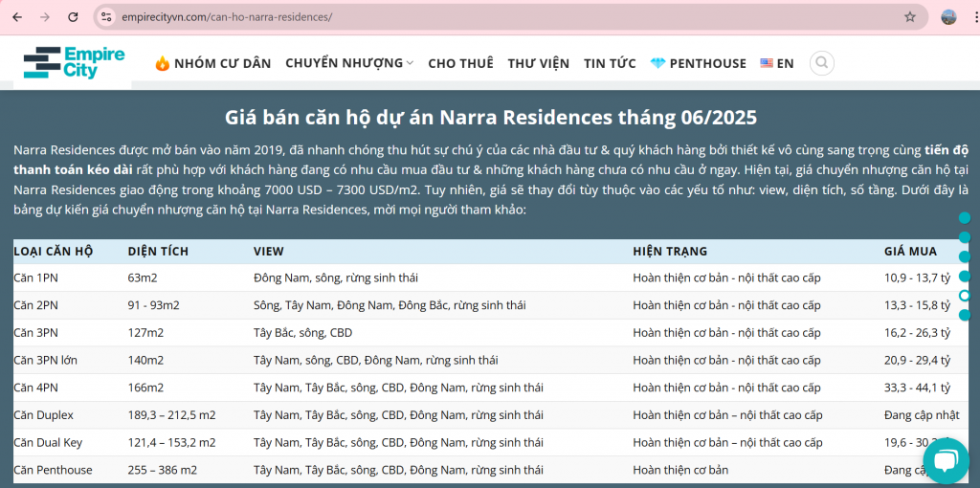Open the browser profile avatar

(948, 17)
